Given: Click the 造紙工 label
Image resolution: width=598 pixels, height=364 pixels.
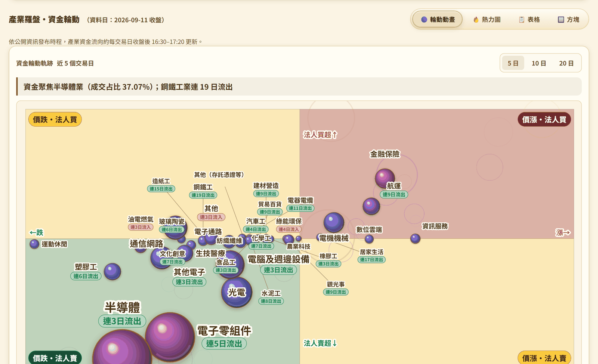Looking at the screenshot, I should tap(161, 181).
